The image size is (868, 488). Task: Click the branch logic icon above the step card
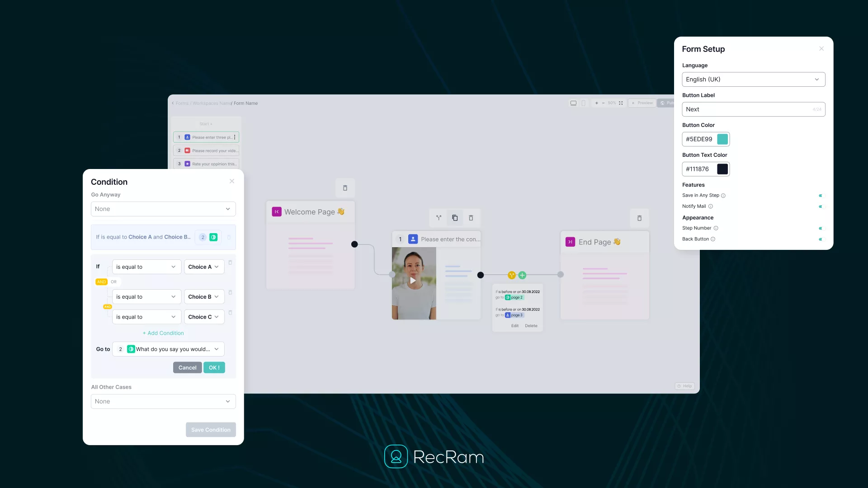439,218
